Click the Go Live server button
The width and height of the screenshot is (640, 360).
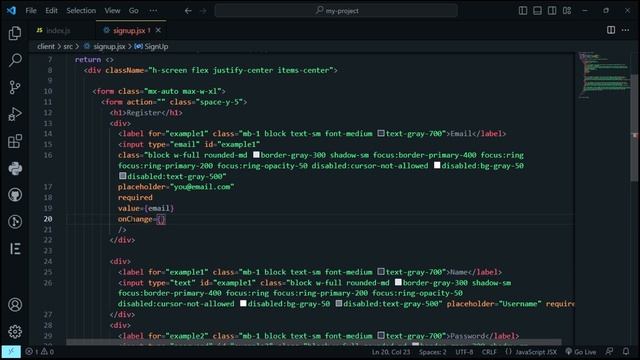click(x=580, y=352)
